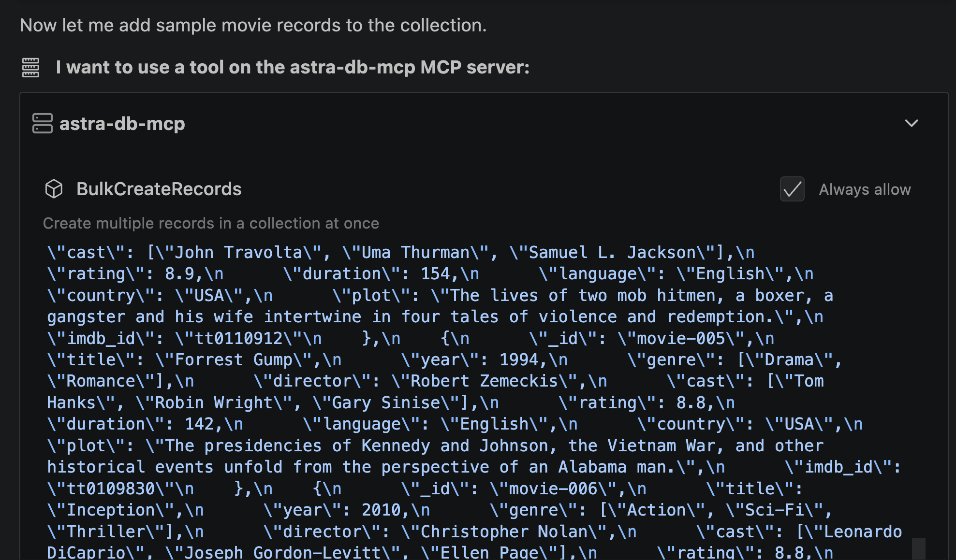Click the scrollbar thumb in the JSON pane
The height and width of the screenshot is (560, 956).
pos(918,548)
